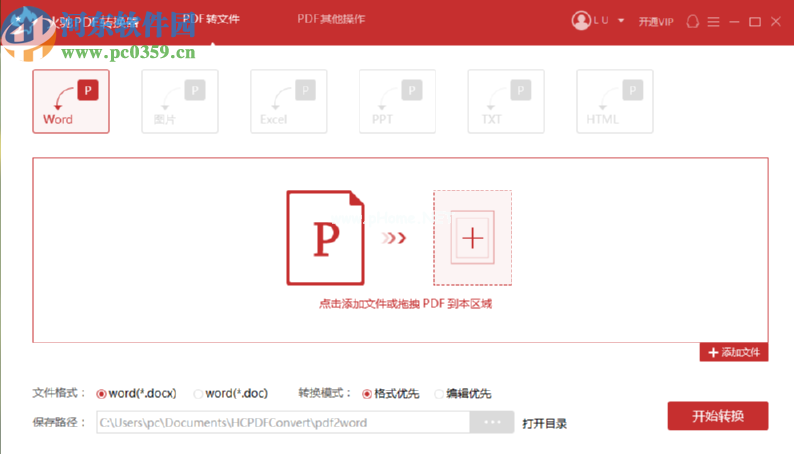The width and height of the screenshot is (794, 454).
Task: Select the PDF to Word conversion icon
Action: tap(71, 101)
